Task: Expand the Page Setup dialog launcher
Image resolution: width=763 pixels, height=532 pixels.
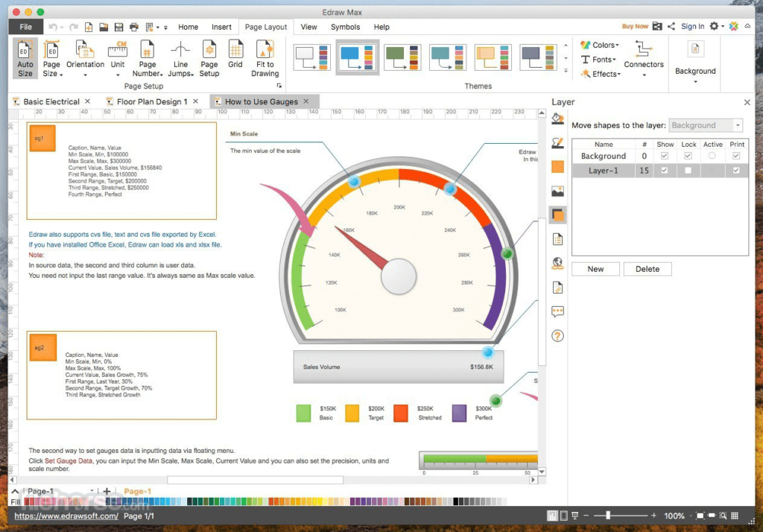Action: pyautogui.click(x=279, y=86)
